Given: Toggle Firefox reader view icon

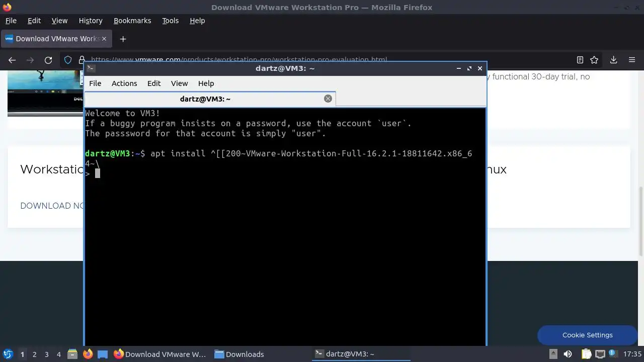Looking at the screenshot, I should (580, 60).
